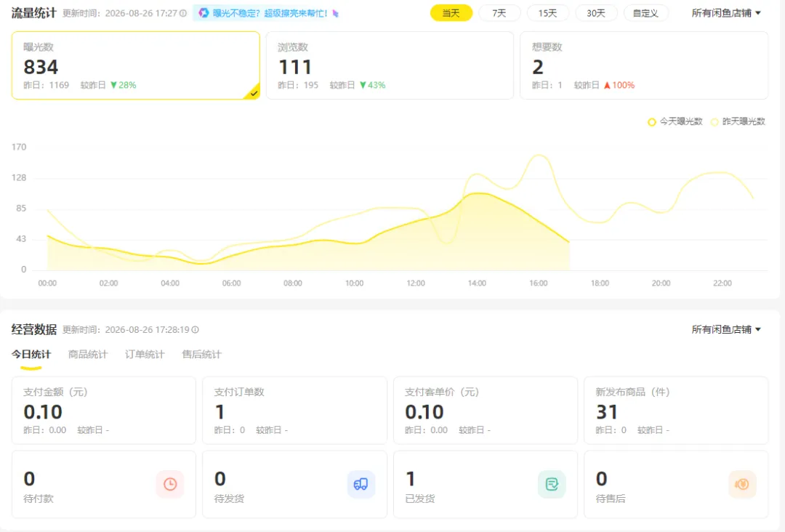Image resolution: width=785 pixels, height=532 pixels.
Task: Switch to the 订单统计 tab
Action: point(144,355)
